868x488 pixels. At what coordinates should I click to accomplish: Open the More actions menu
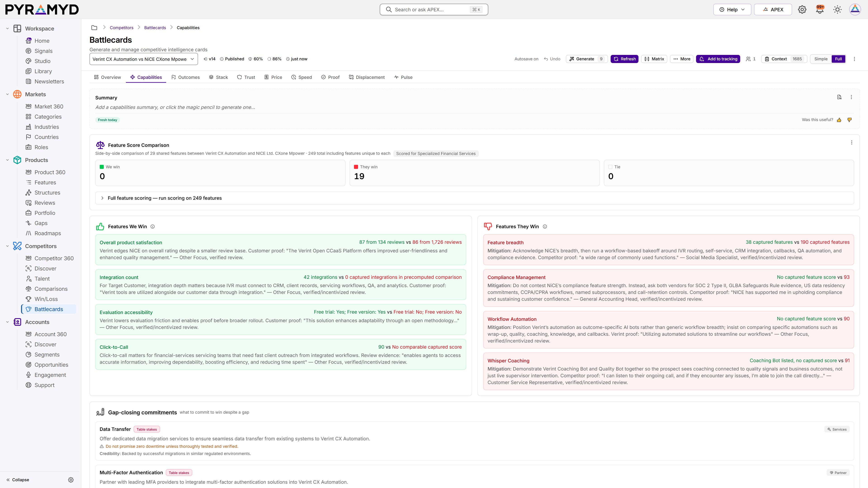click(x=682, y=59)
